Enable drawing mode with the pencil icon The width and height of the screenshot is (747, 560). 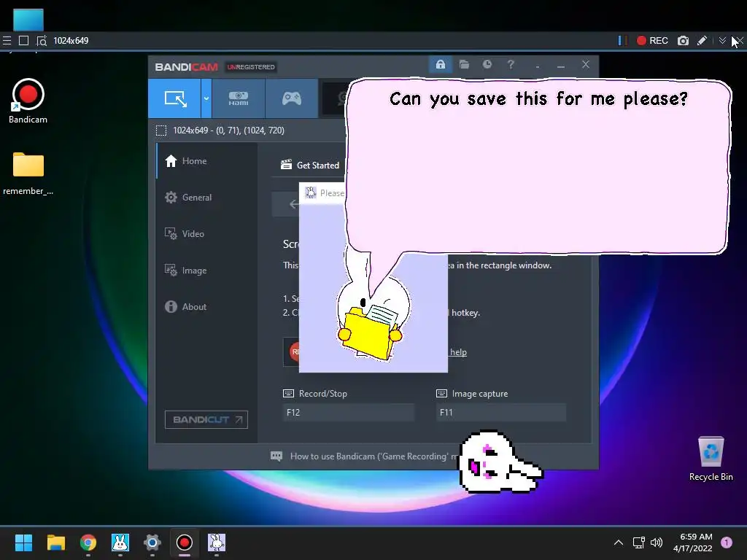tap(702, 41)
